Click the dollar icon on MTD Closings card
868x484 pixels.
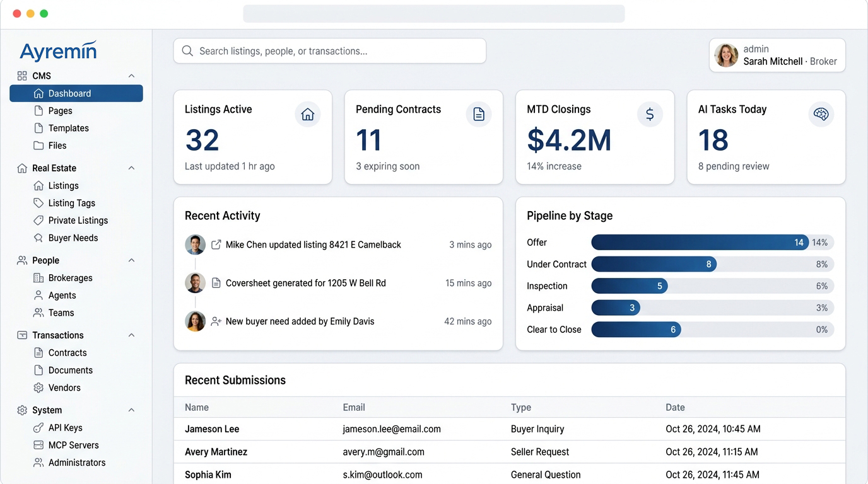click(x=650, y=115)
